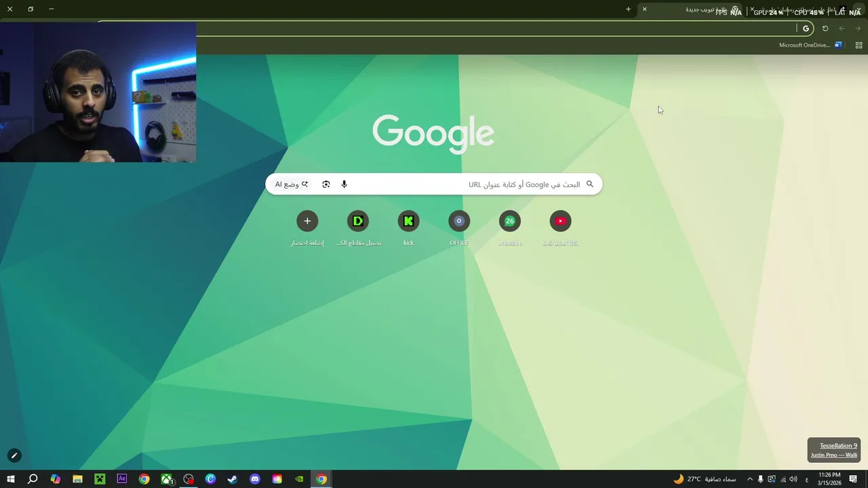Open the kick shortcut tile
This screenshot has height=488, width=868.
(x=408, y=221)
